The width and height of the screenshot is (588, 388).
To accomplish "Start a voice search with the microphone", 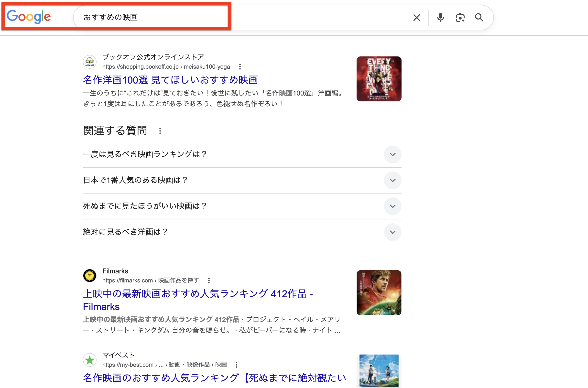I will (x=440, y=17).
